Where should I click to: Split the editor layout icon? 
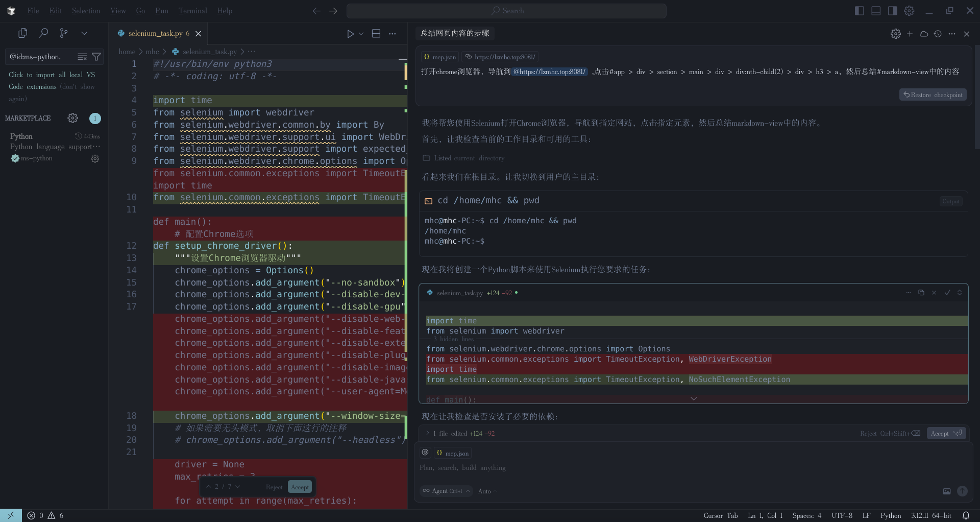[376, 34]
